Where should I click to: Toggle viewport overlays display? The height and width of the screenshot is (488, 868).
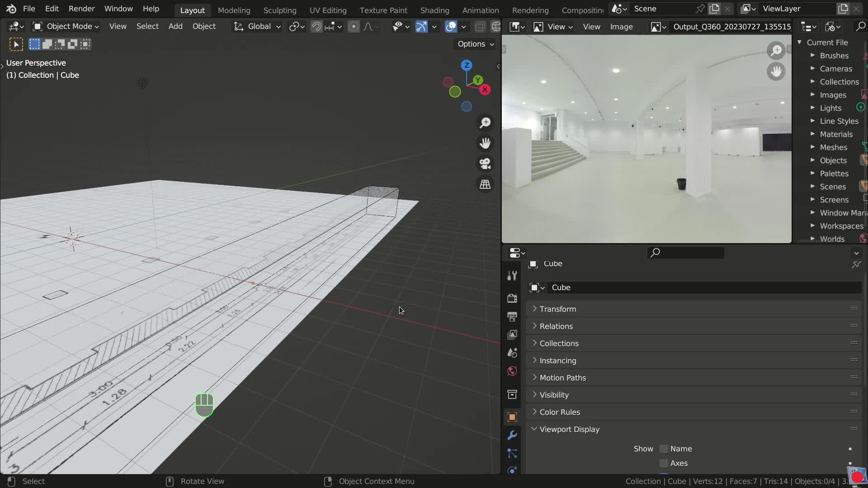(451, 27)
